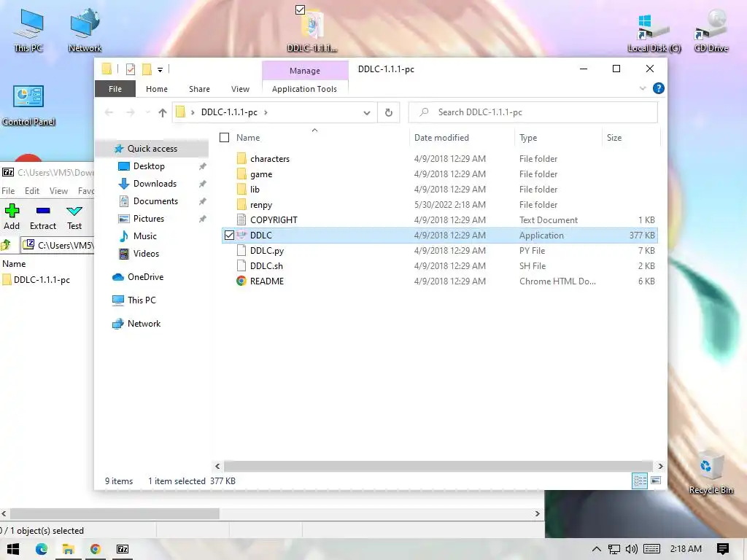This screenshot has height=560, width=747.
Task: Select Downloads in Quick access
Action: click(155, 184)
